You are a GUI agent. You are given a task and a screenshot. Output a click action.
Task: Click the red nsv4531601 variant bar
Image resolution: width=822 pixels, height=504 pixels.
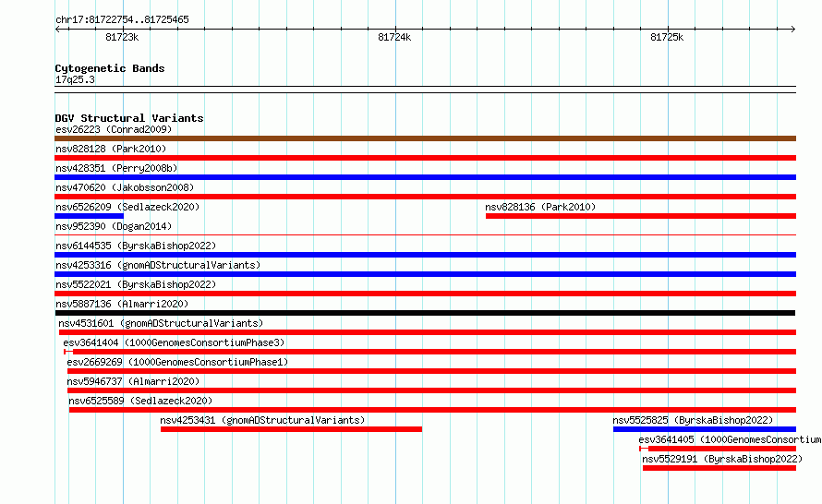428,332
